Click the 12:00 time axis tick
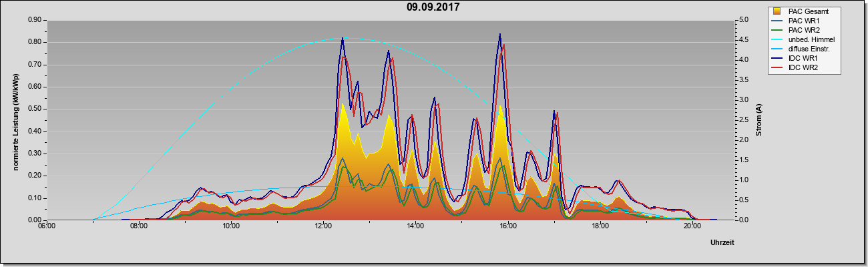The width and height of the screenshot is (868, 267). [323, 226]
